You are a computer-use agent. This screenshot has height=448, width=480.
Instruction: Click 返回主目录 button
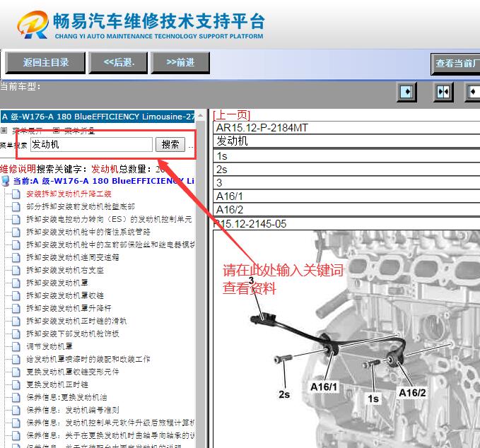coord(45,63)
